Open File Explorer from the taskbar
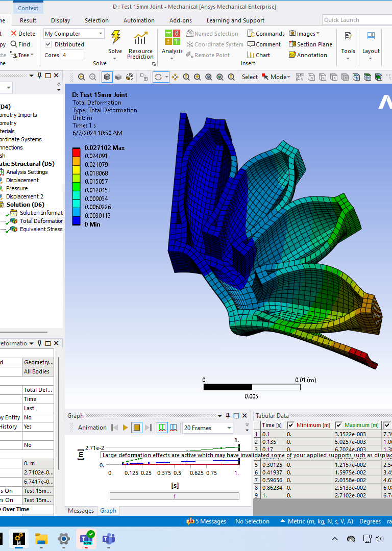This screenshot has width=392, height=551. coord(41,539)
